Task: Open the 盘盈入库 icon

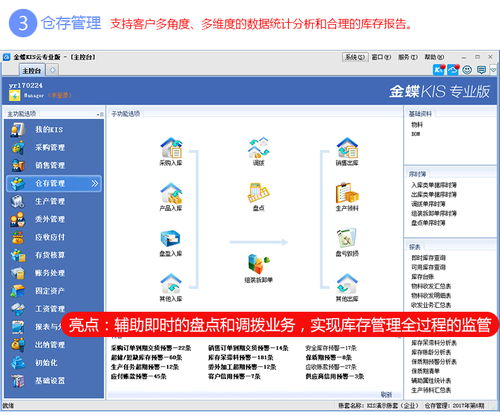Action: (171, 243)
